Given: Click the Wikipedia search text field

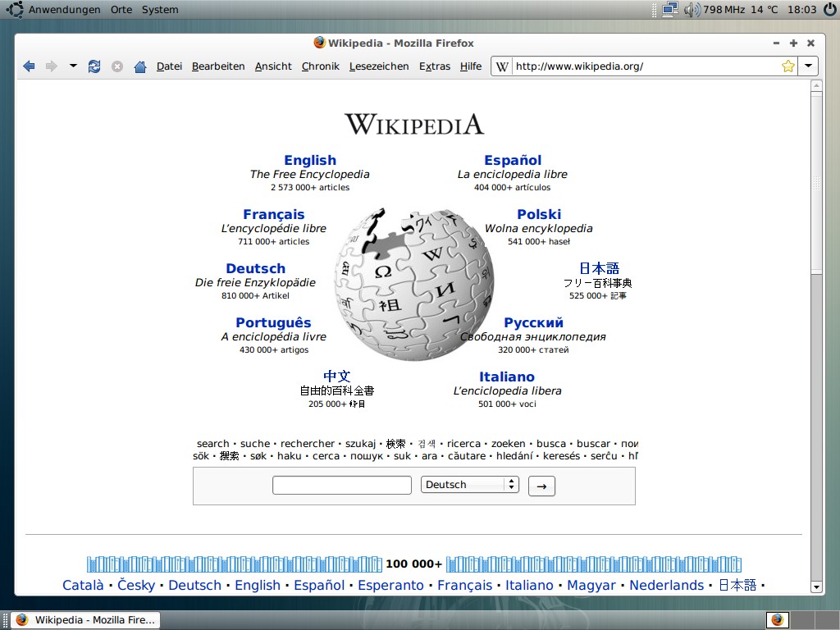Looking at the screenshot, I should click(x=342, y=486).
